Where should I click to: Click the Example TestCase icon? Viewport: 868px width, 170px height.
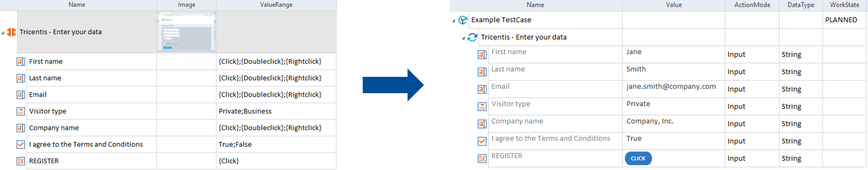click(463, 20)
